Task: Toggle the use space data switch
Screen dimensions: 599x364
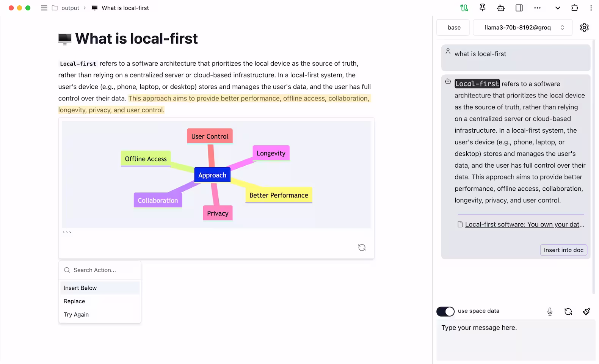Action: tap(445, 311)
